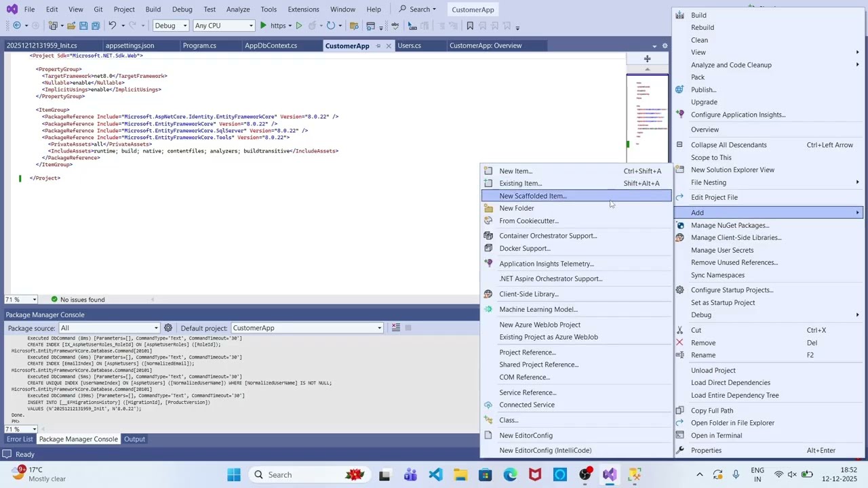Click editor split plus button
The width and height of the screenshot is (868, 488).
(x=647, y=59)
